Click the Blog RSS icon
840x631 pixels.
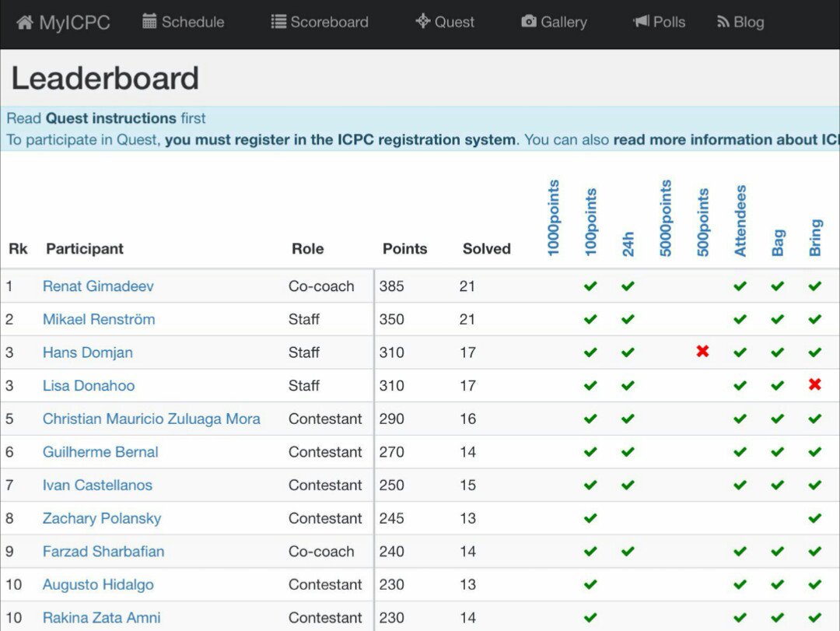pos(723,22)
